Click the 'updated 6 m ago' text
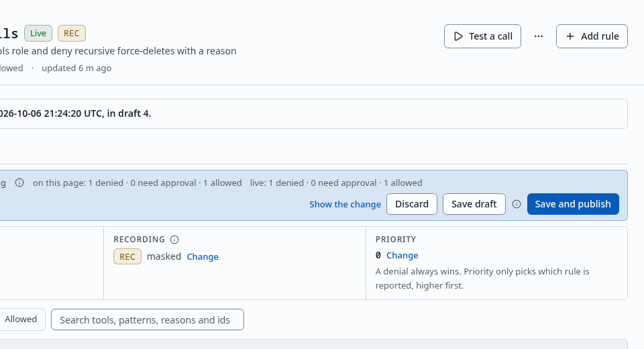Screen dimensions: 644x349 pyautogui.click(x=76, y=68)
